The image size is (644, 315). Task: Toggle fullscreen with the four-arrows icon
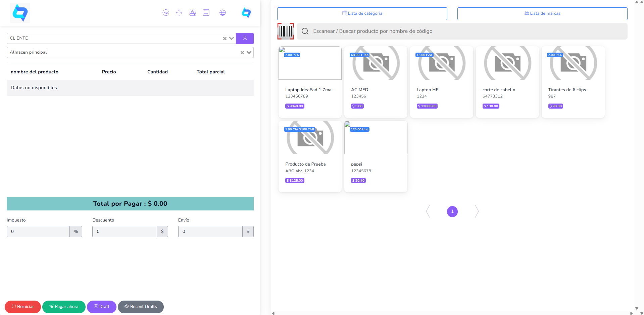point(179,13)
